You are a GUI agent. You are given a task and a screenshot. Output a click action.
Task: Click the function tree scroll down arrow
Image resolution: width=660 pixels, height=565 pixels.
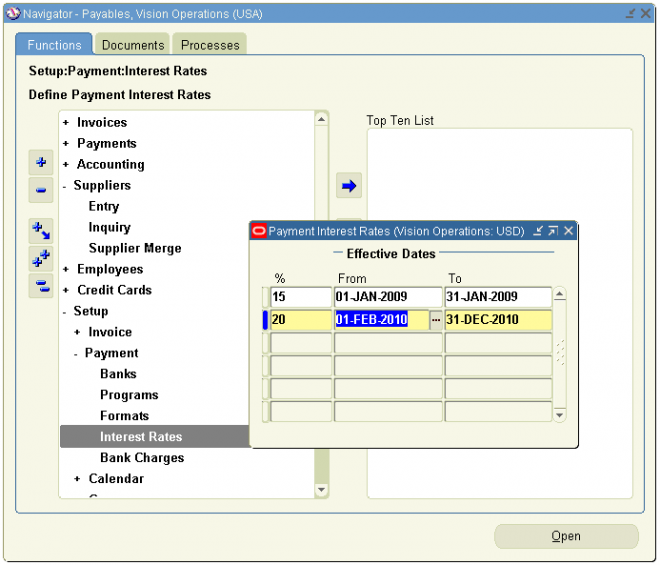[x=321, y=490]
